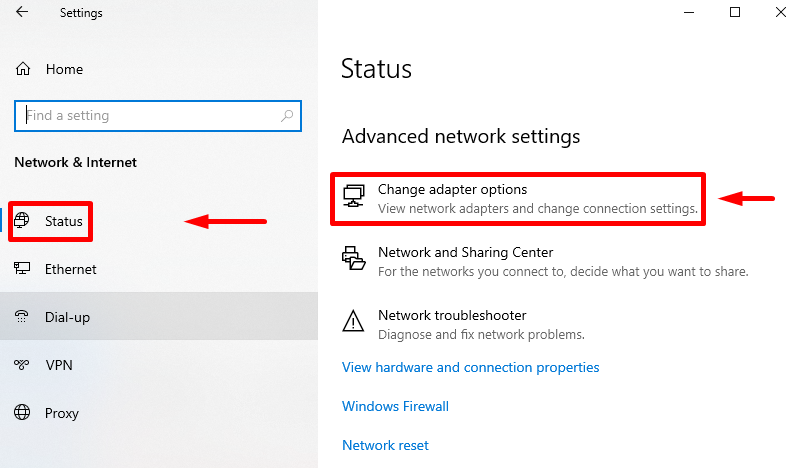
Task: Click the Network and Sharing Center icon
Action: [353, 258]
